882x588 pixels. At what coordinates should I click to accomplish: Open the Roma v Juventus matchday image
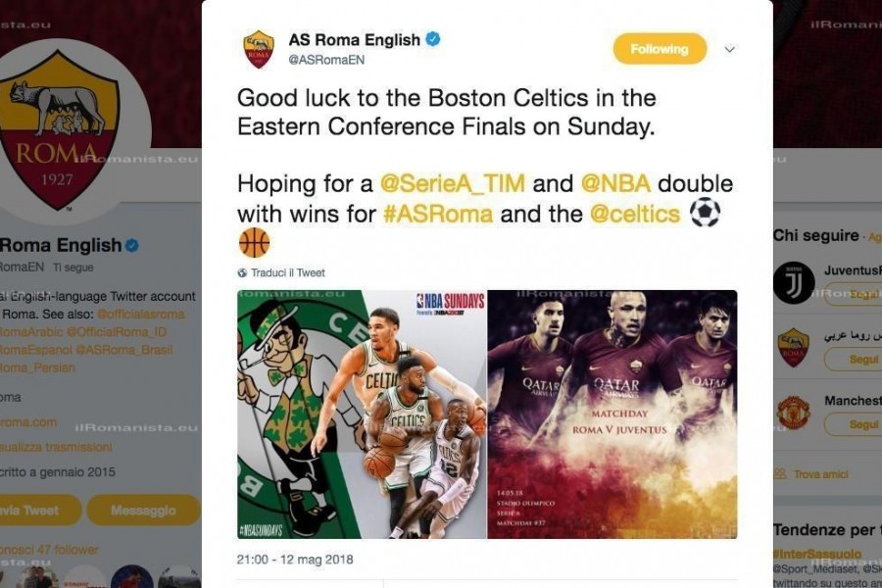612,415
